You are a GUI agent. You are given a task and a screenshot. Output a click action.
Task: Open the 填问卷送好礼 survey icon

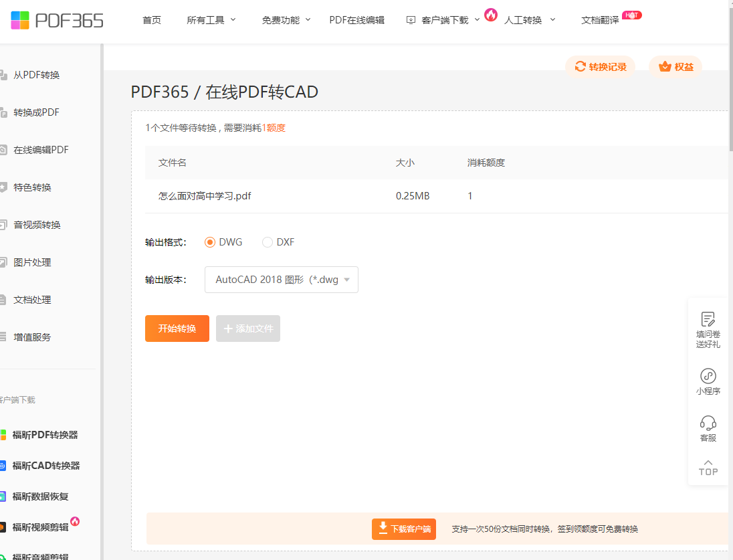coord(708,319)
